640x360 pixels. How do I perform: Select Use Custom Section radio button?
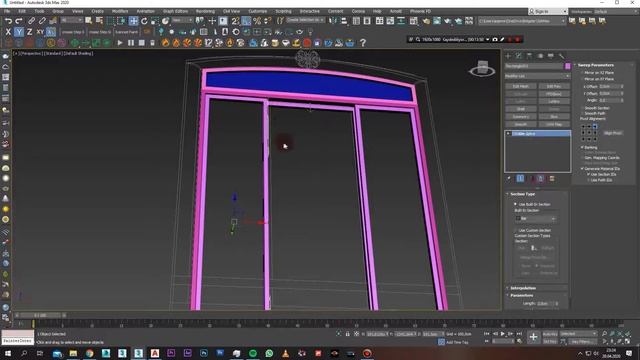click(x=515, y=230)
